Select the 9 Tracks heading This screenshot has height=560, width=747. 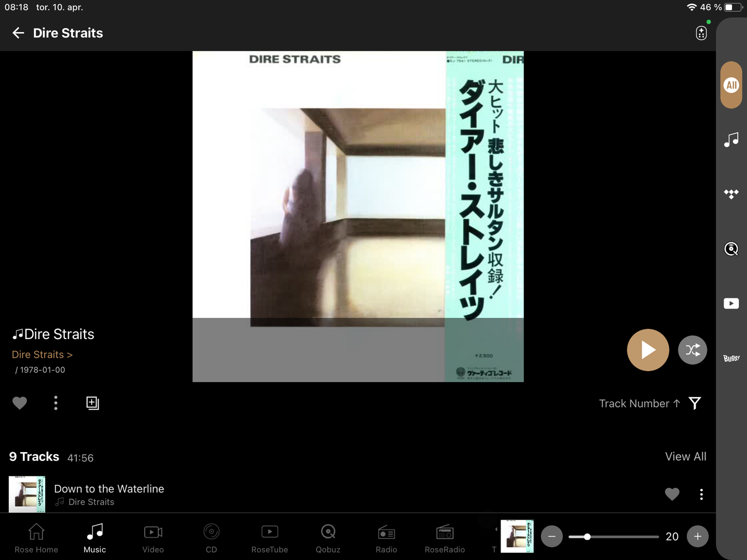point(34,456)
